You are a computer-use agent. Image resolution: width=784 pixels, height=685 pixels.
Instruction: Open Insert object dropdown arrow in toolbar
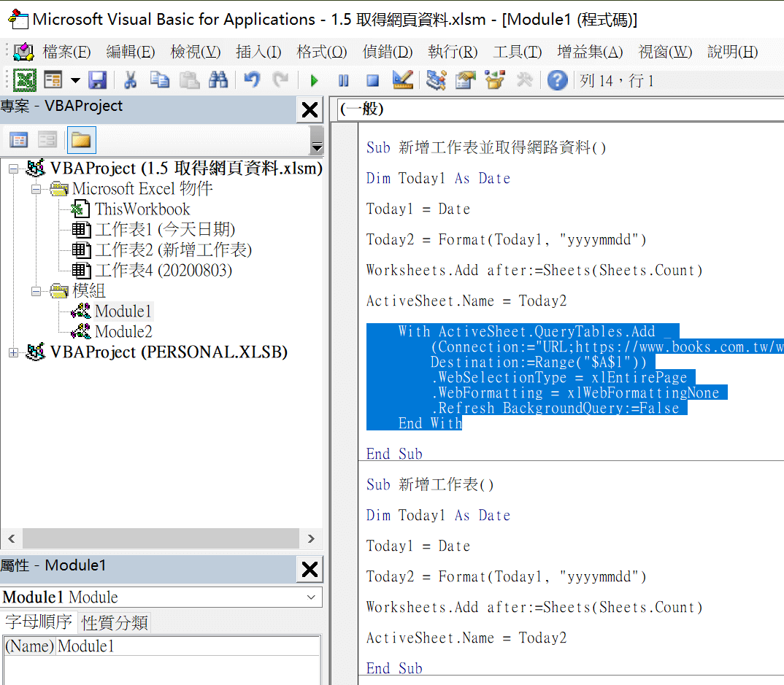point(75,80)
